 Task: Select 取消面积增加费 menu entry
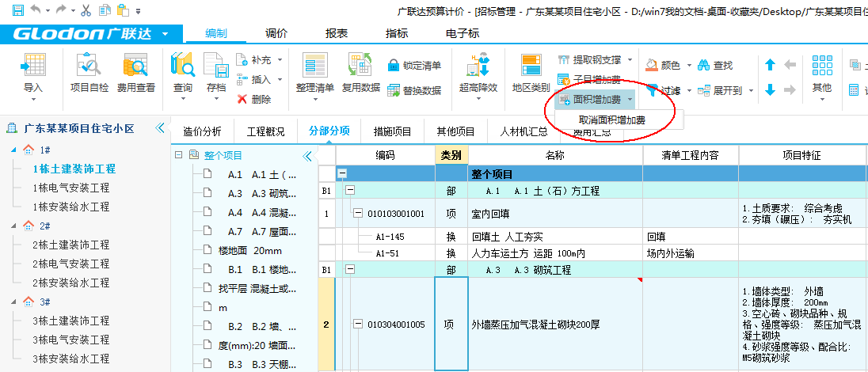click(611, 120)
